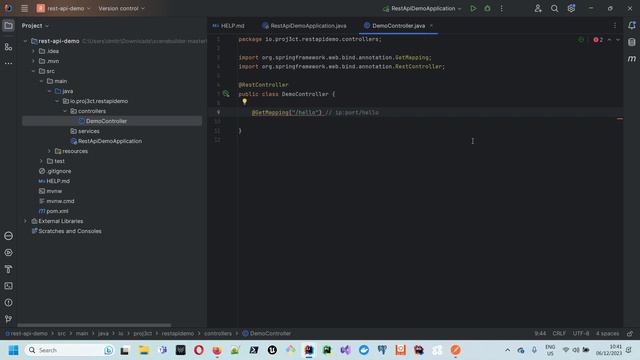Open the Services tool window icon
The height and width of the screenshot is (360, 640).
[x=8, y=253]
